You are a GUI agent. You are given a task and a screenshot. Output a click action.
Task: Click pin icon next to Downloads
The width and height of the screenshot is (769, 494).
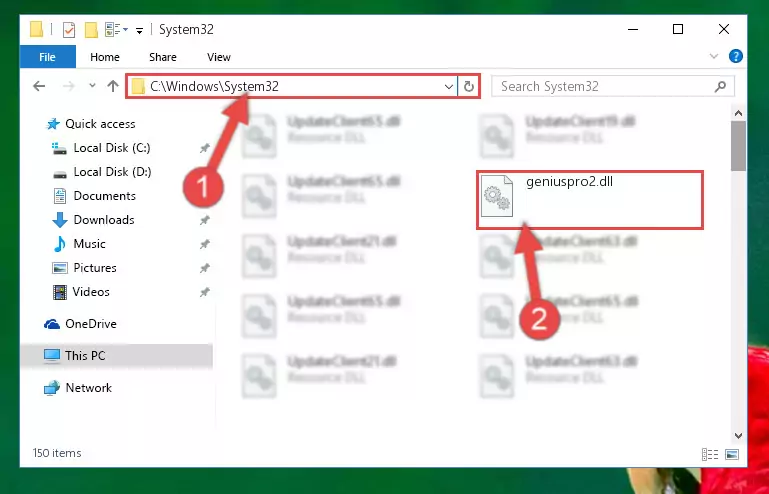205,220
